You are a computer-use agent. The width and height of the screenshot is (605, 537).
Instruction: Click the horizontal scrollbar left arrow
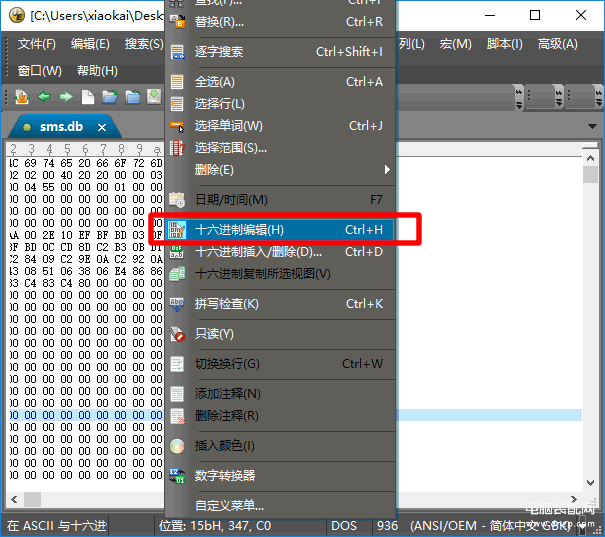14,500
